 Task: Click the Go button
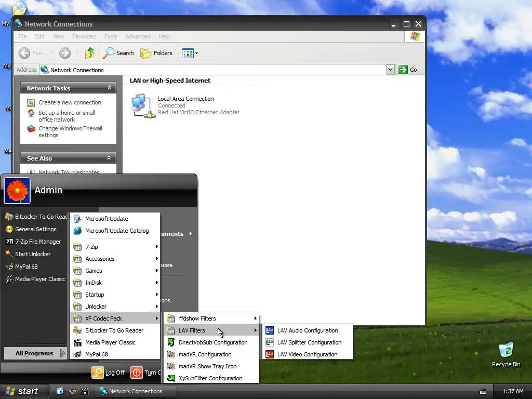coord(407,70)
